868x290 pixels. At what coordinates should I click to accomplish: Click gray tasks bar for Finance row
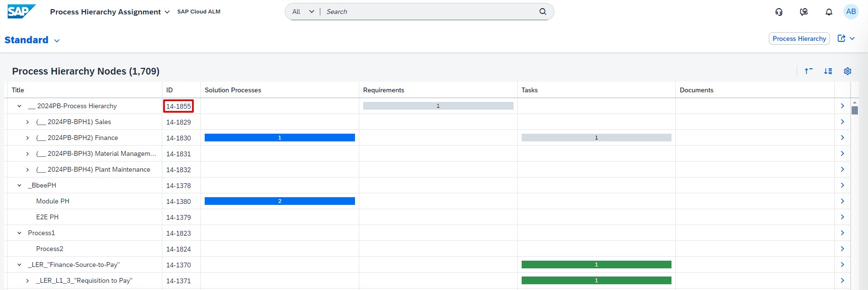point(596,138)
